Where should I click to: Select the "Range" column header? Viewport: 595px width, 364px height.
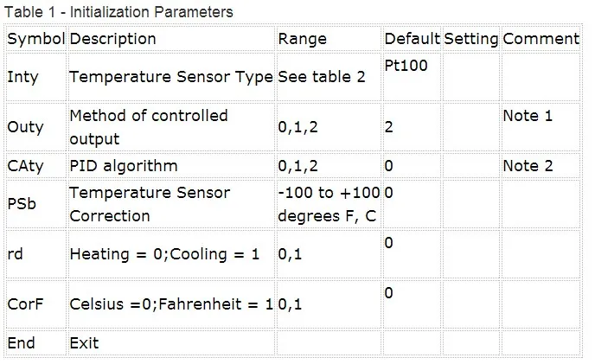pyautogui.click(x=302, y=39)
